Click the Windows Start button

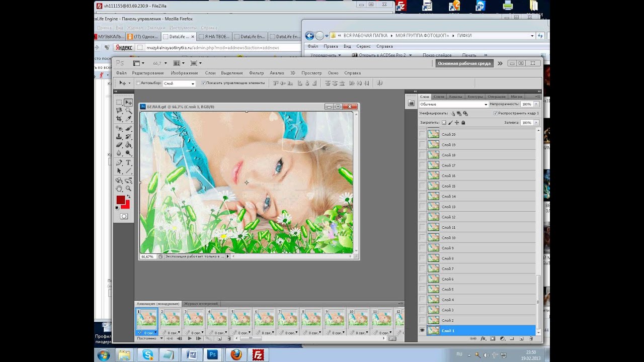(x=104, y=354)
